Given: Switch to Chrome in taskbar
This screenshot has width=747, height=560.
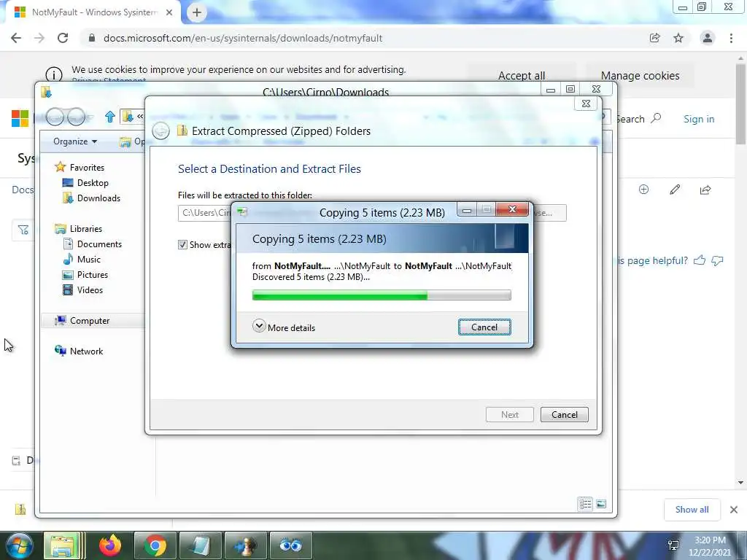Looking at the screenshot, I should tap(155, 545).
